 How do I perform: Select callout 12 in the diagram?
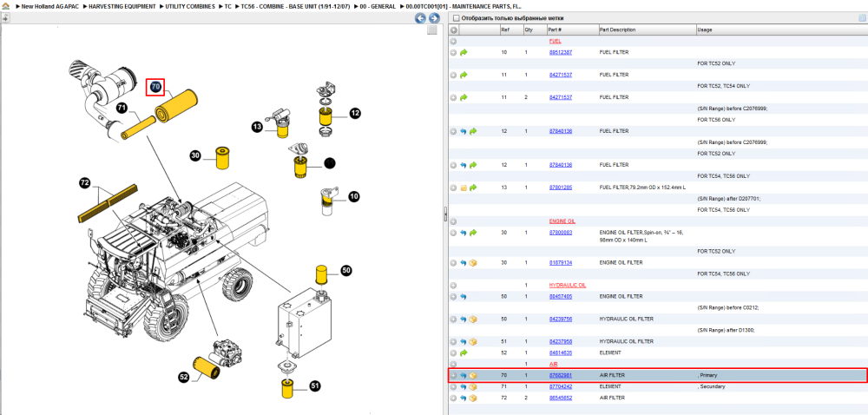tap(355, 114)
